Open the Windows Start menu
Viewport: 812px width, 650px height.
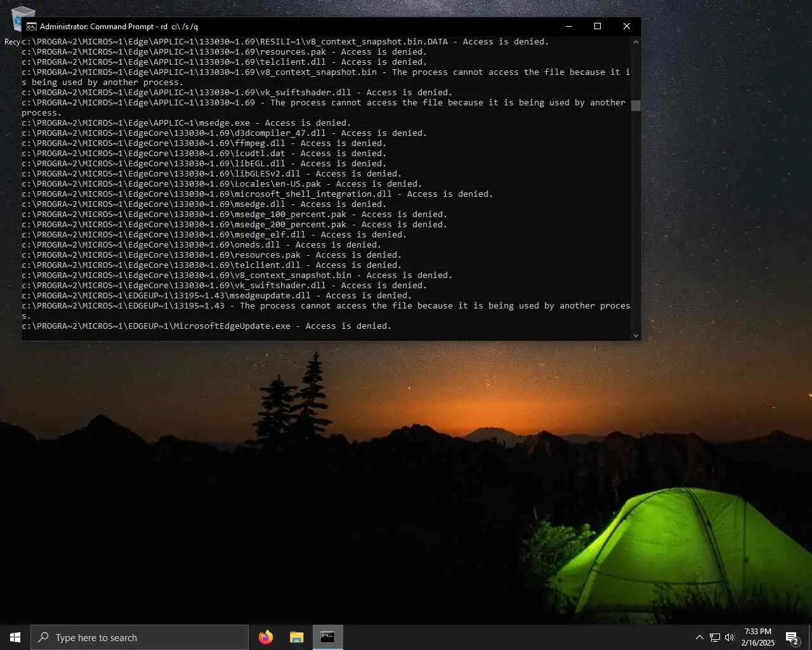[x=15, y=637]
